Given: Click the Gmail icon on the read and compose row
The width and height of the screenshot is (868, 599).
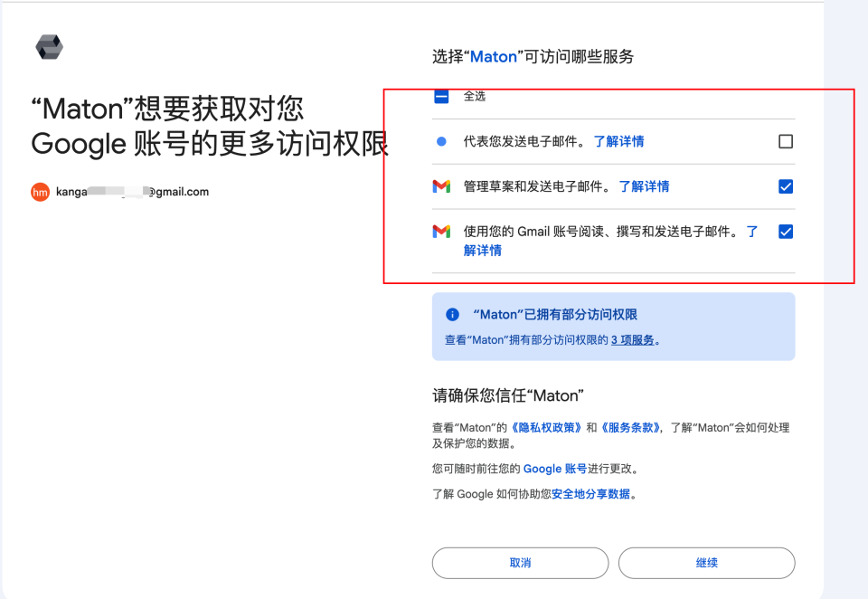Looking at the screenshot, I should click(441, 231).
